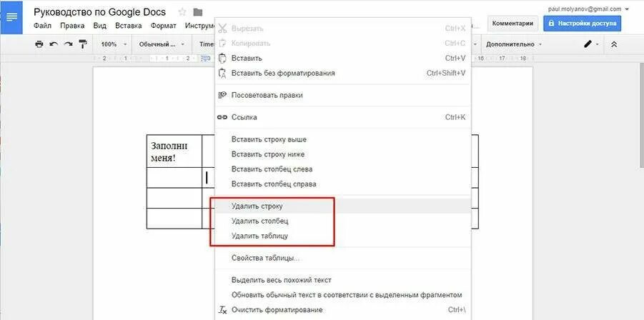
Task: Click the Cut scissors icon
Action: (x=222, y=29)
